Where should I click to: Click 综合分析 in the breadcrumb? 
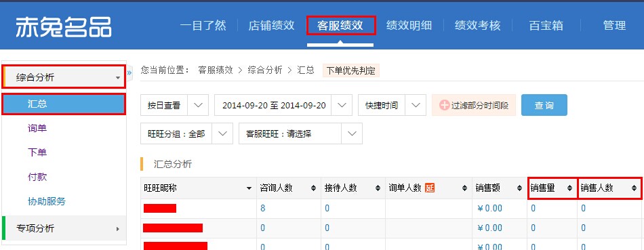coord(265,70)
